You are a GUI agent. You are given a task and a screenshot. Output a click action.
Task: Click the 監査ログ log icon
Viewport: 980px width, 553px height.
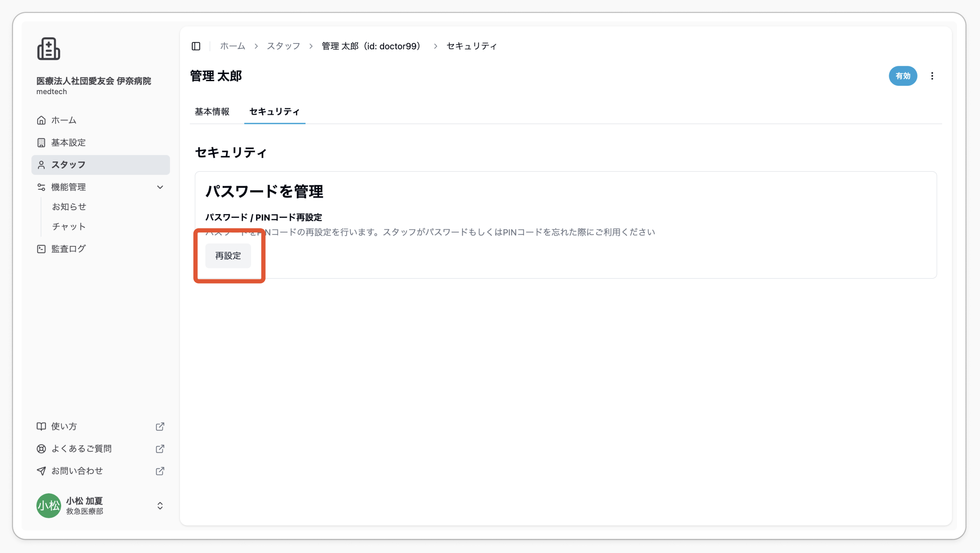point(41,249)
